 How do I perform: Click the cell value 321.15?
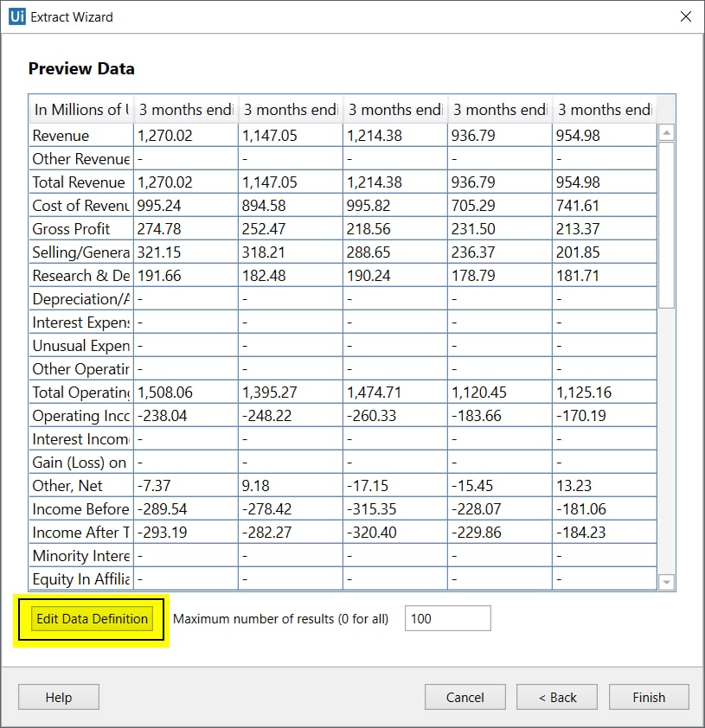[x=186, y=252]
